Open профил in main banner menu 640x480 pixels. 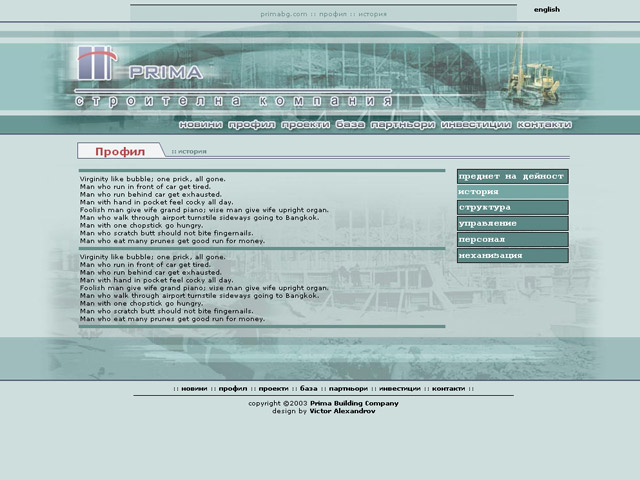click(251, 124)
